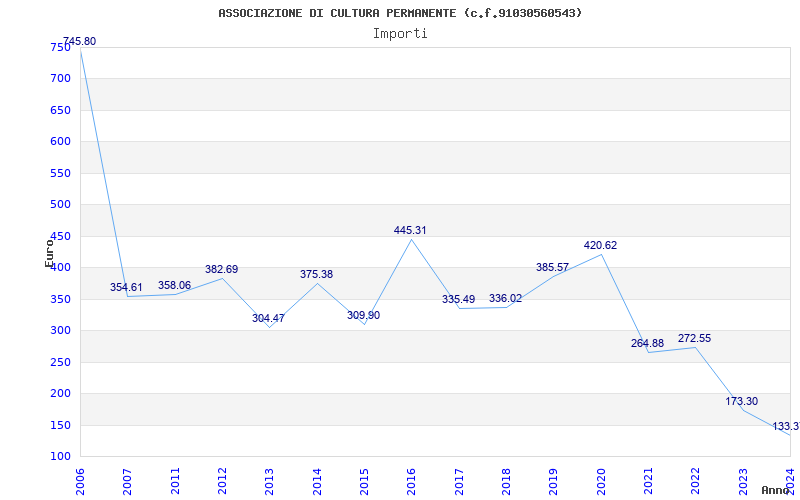Click the Euro axis label
This screenshot has height=500, width=800.
click(x=49, y=253)
